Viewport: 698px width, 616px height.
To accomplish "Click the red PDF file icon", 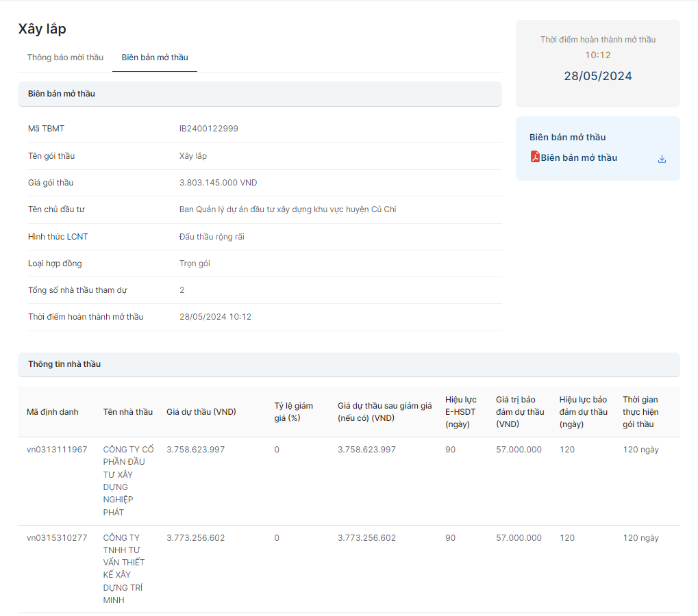I will point(535,157).
